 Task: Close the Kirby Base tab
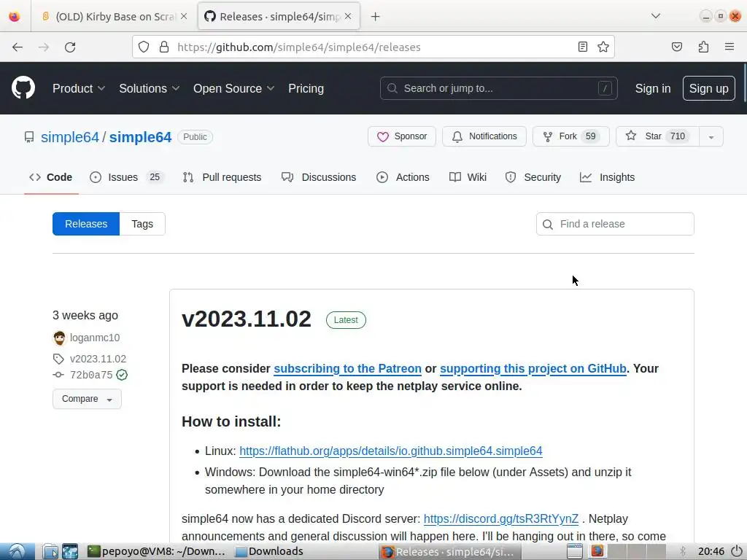(x=184, y=16)
